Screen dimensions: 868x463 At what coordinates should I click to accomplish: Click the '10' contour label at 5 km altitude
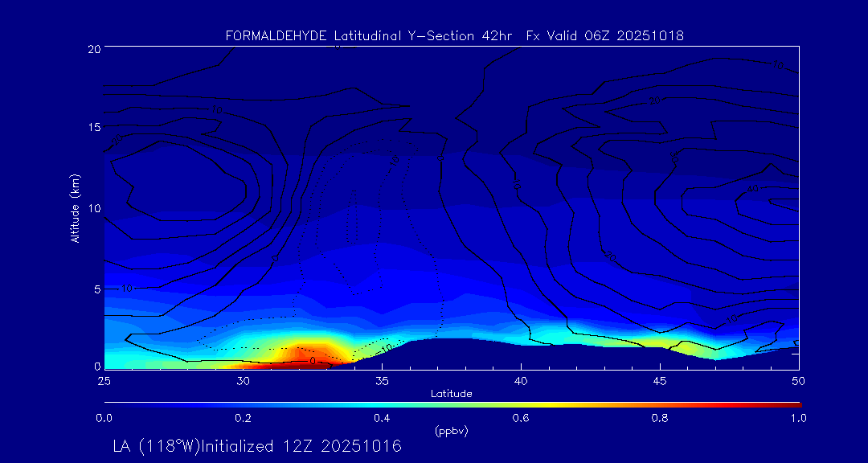[x=127, y=289]
